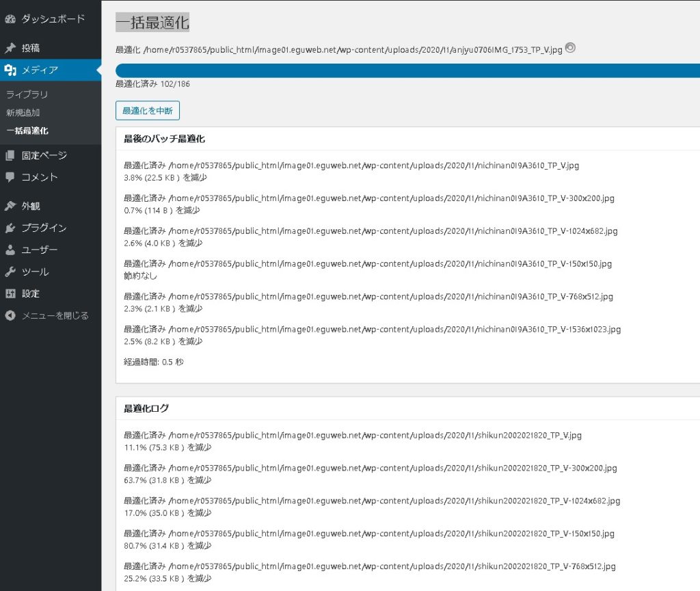Click the Media icon in sidebar
700x591 pixels.
10,70
